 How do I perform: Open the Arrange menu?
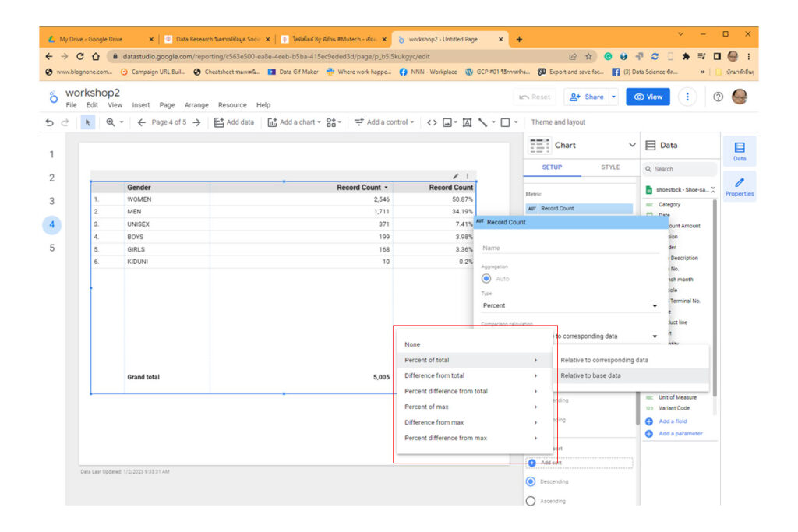(x=196, y=105)
